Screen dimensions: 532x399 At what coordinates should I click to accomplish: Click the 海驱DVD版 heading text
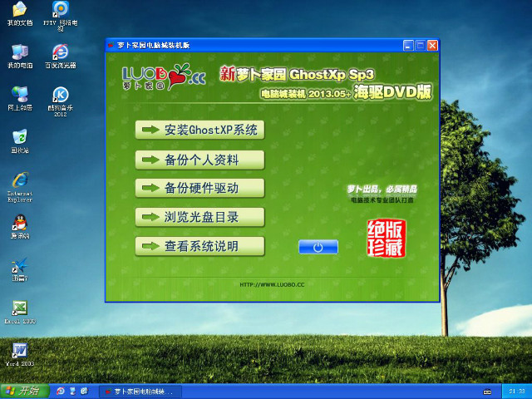coord(392,91)
